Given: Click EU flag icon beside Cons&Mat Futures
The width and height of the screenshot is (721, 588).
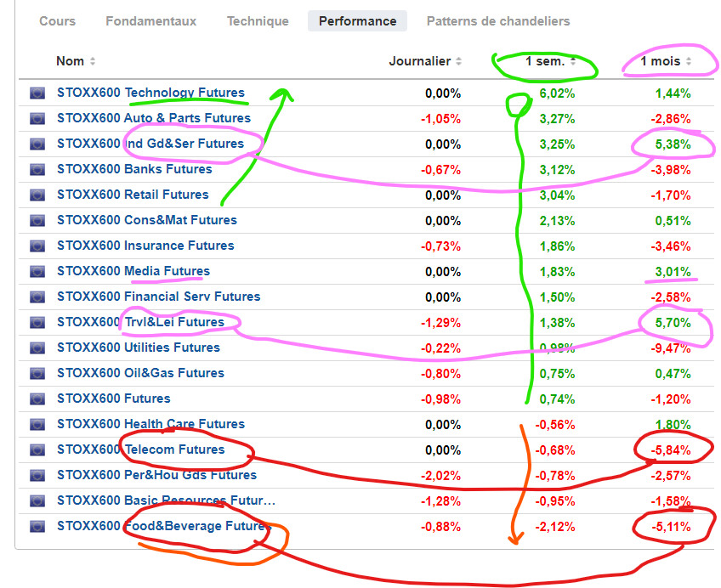Looking at the screenshot, I should coord(37,221).
